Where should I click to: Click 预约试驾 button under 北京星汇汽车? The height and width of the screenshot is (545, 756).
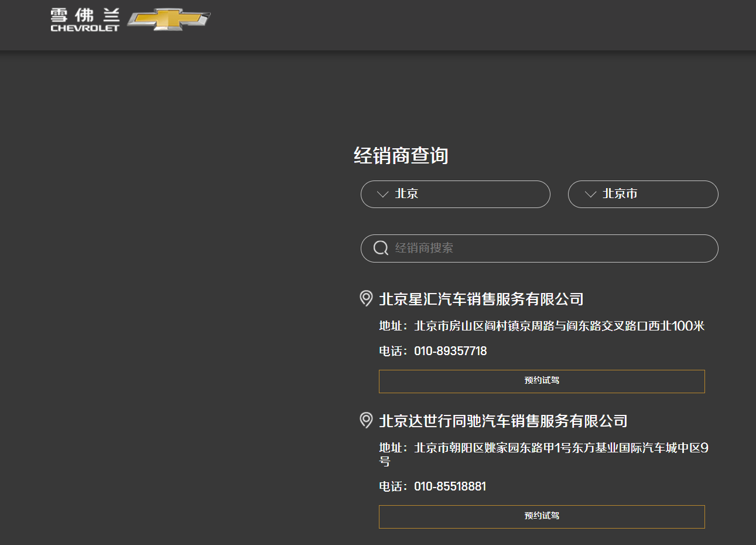click(542, 381)
